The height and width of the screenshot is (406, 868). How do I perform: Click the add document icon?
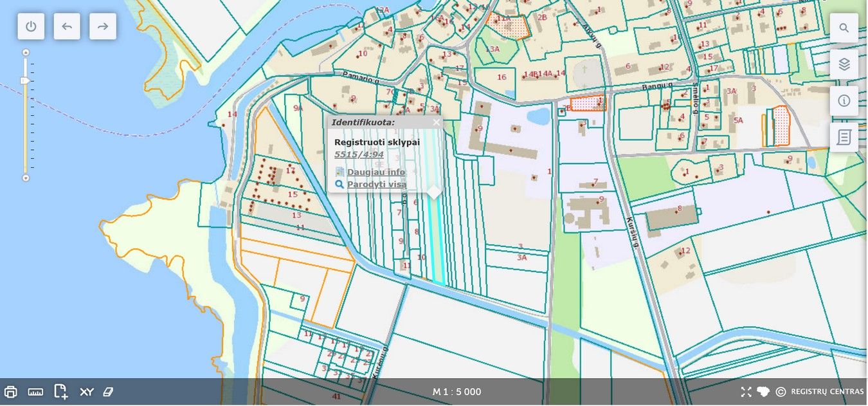[61, 392]
